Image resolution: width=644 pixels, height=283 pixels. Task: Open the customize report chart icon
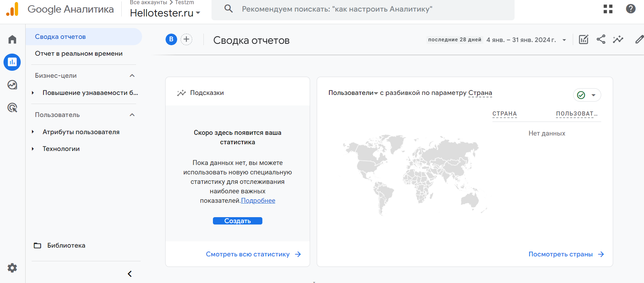(x=584, y=39)
